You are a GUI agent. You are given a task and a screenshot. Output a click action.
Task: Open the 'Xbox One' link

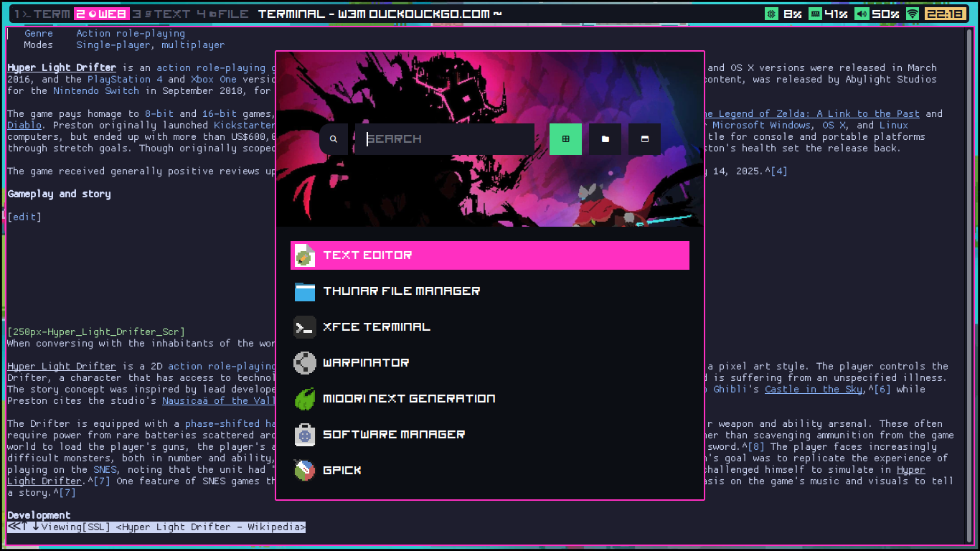click(214, 80)
